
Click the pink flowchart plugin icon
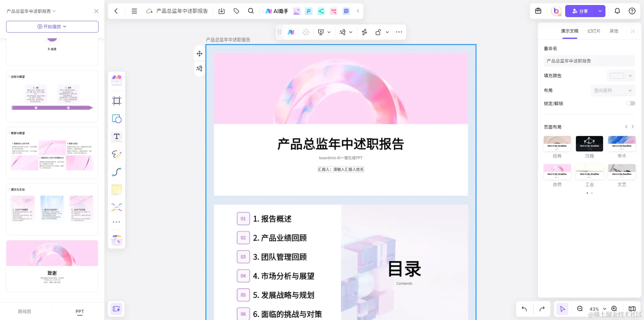click(x=334, y=11)
